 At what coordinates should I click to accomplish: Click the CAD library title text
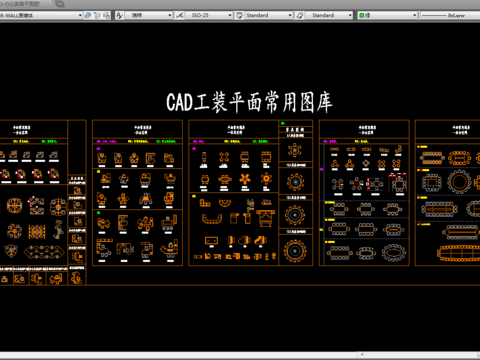249,102
